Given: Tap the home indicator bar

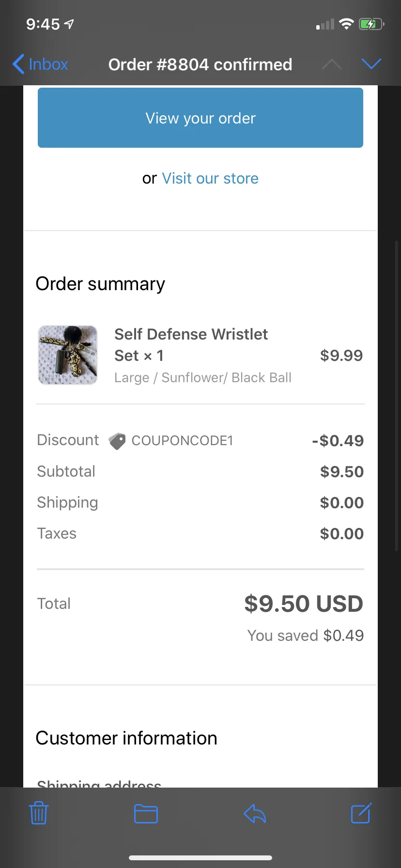Looking at the screenshot, I should click(200, 858).
